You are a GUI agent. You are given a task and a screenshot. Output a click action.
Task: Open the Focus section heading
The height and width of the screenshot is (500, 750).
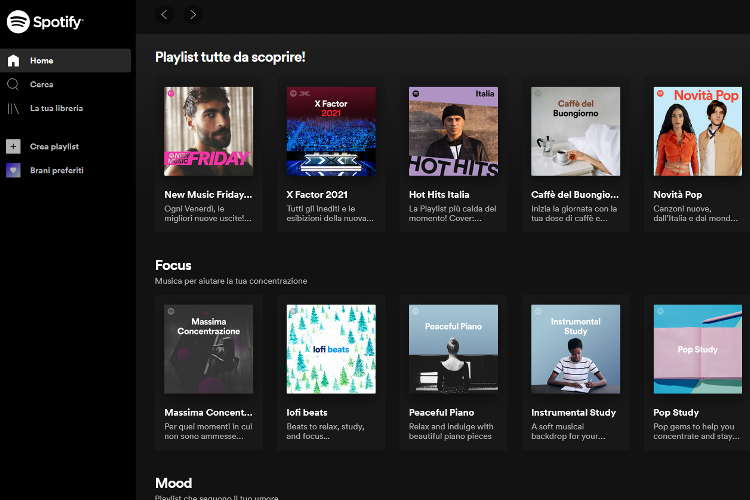coord(173,265)
